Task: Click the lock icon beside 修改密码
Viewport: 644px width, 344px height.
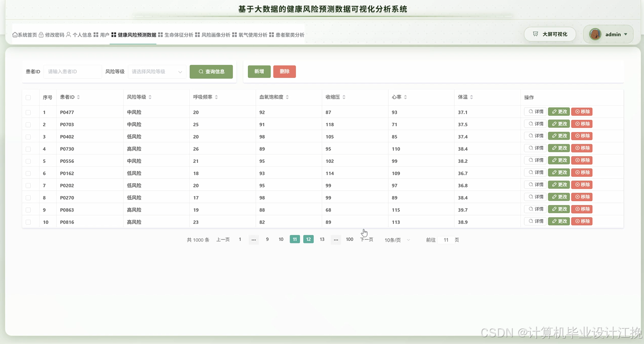Action: (41, 35)
